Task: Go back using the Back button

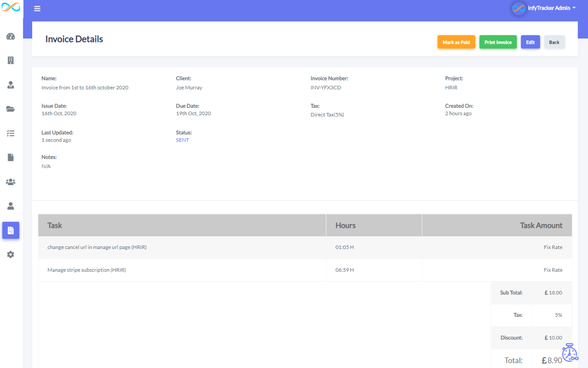Action: pyautogui.click(x=554, y=42)
